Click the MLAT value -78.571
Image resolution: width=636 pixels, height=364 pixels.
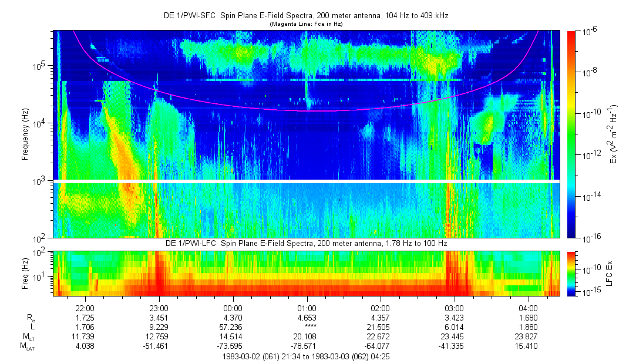(307, 346)
